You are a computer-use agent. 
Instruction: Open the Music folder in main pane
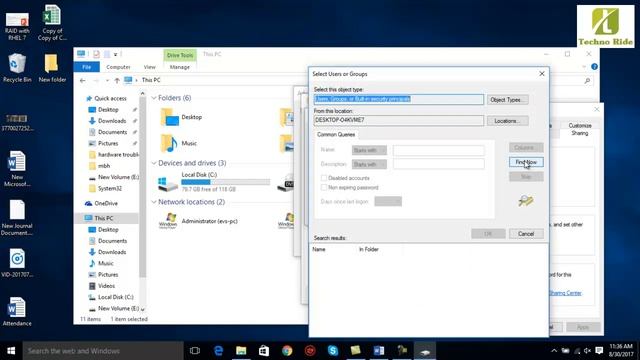[x=180, y=143]
